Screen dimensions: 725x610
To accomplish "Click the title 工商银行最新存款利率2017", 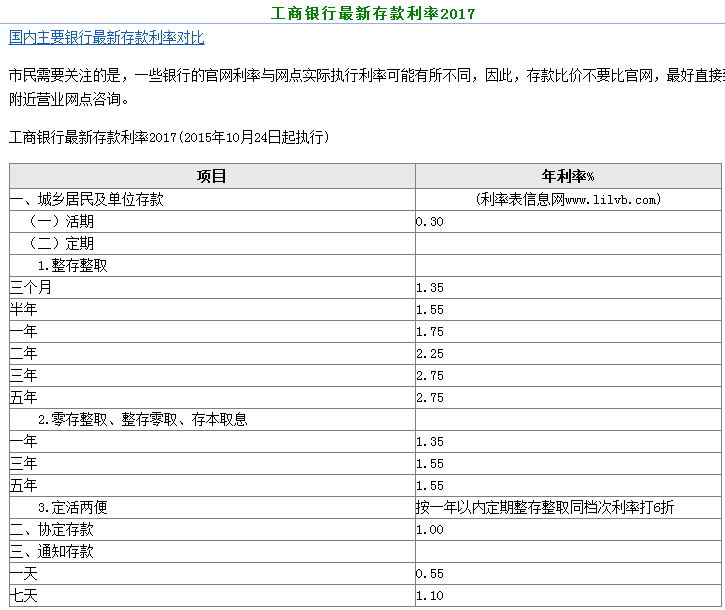I will click(373, 13).
